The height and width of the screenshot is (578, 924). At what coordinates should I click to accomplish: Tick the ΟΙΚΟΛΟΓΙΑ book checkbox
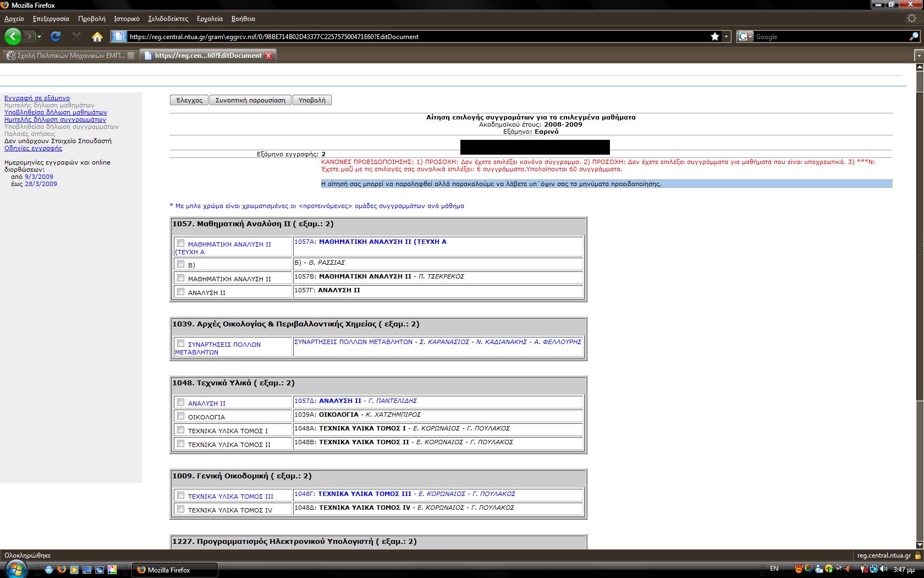pos(180,416)
